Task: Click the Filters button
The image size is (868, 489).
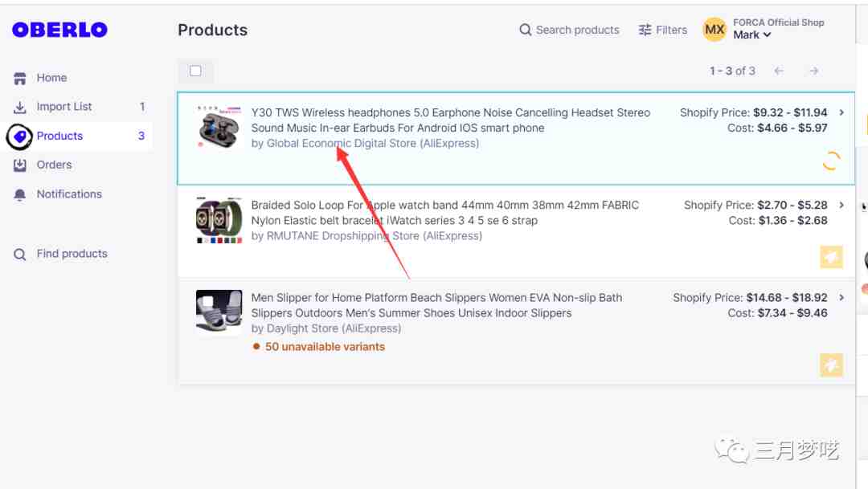Action: 662,30
